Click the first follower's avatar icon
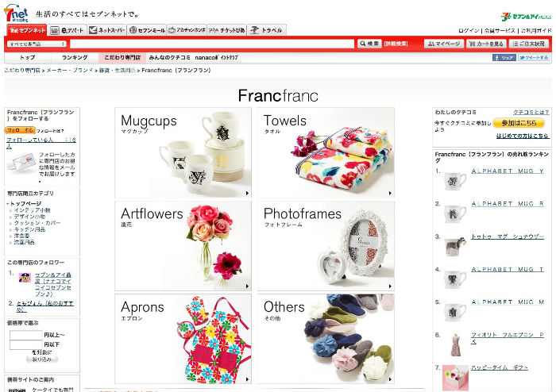 click(x=25, y=278)
